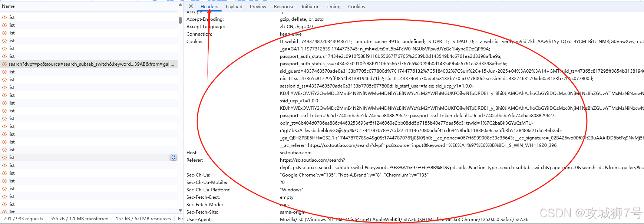Click the Accept-Language header name
644x224 pixels.
click(x=205, y=27)
